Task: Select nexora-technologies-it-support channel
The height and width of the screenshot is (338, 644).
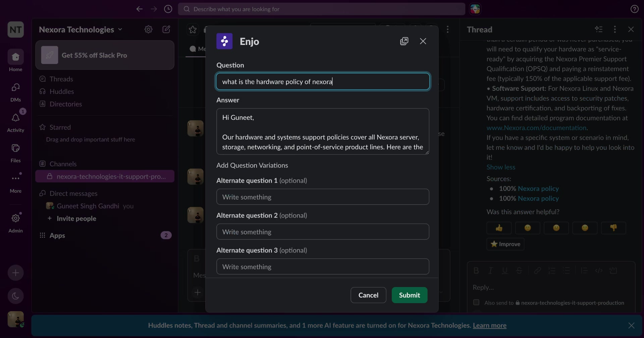Action: (105, 176)
